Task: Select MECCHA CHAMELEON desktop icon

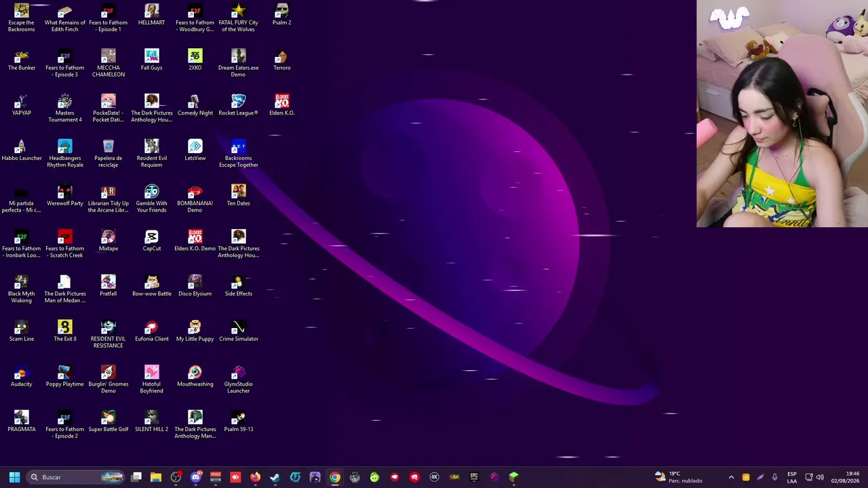Action: point(108,64)
